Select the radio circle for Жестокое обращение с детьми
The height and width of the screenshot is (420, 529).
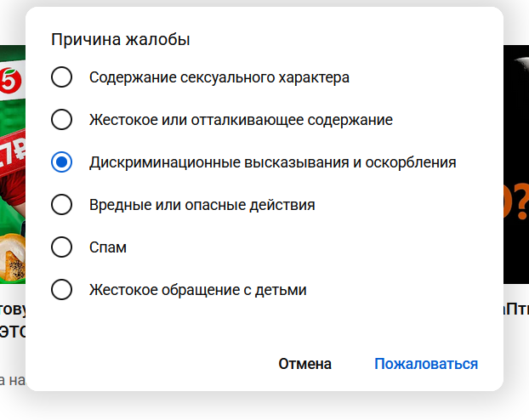point(61,289)
